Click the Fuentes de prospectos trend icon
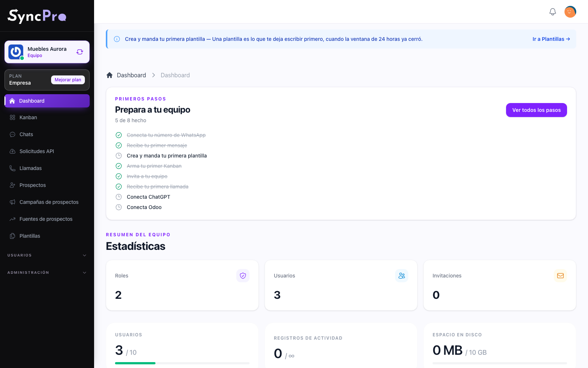This screenshot has width=588, height=368. click(x=12, y=219)
